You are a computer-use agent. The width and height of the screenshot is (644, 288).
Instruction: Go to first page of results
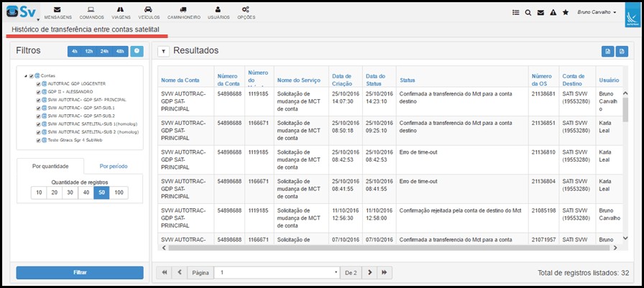(x=164, y=272)
